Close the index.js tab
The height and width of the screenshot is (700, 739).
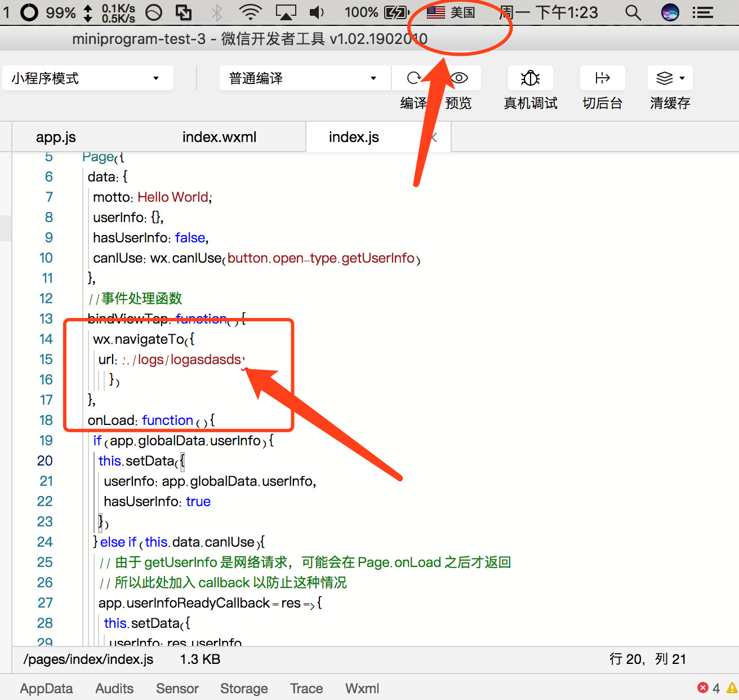(433, 137)
